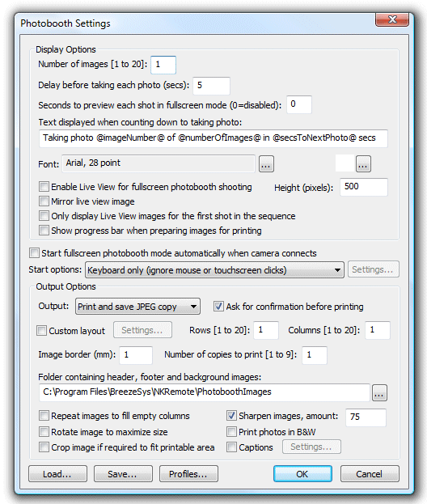Viewport: 427px width, 504px height.
Task: Open text color picker browse button
Action: (363, 164)
